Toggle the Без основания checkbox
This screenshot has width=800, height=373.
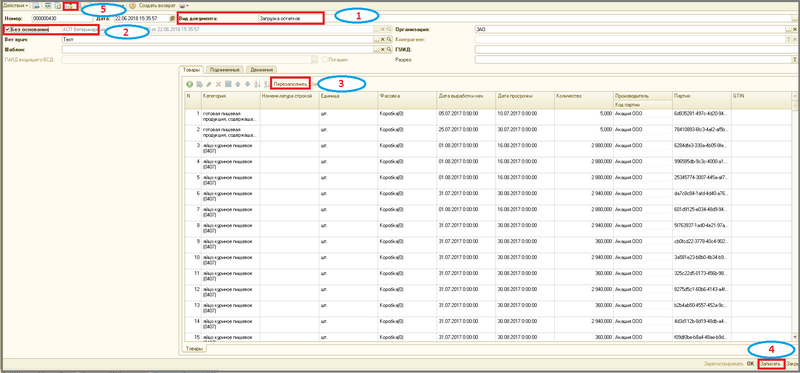[x=8, y=30]
